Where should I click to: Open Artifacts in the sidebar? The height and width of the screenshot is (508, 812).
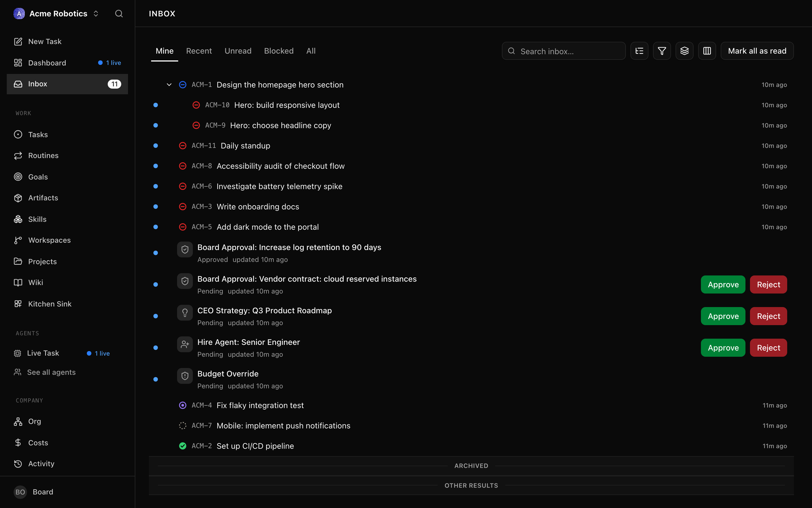(67, 198)
